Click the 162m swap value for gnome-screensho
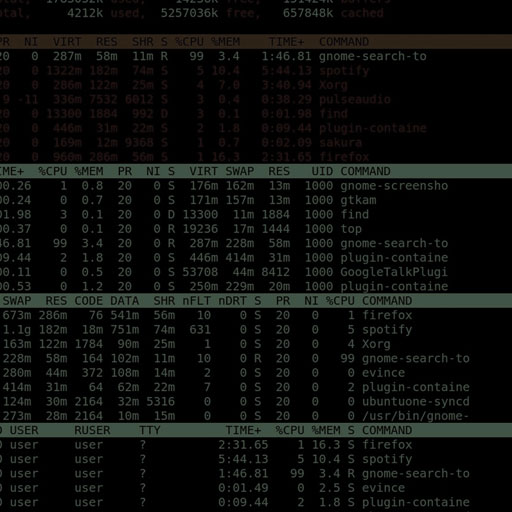Viewport: 512px width, 512px height. [x=240, y=186]
